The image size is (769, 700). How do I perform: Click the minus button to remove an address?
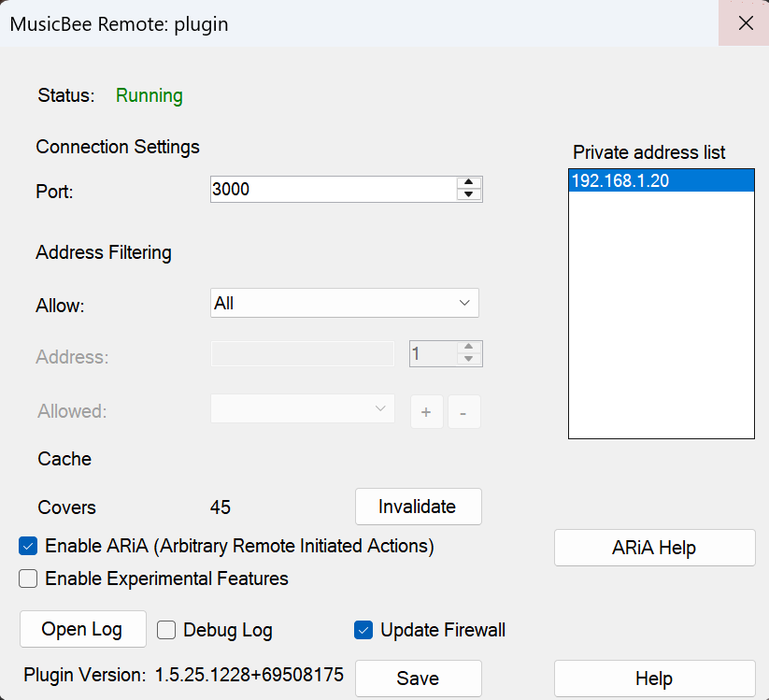(464, 412)
